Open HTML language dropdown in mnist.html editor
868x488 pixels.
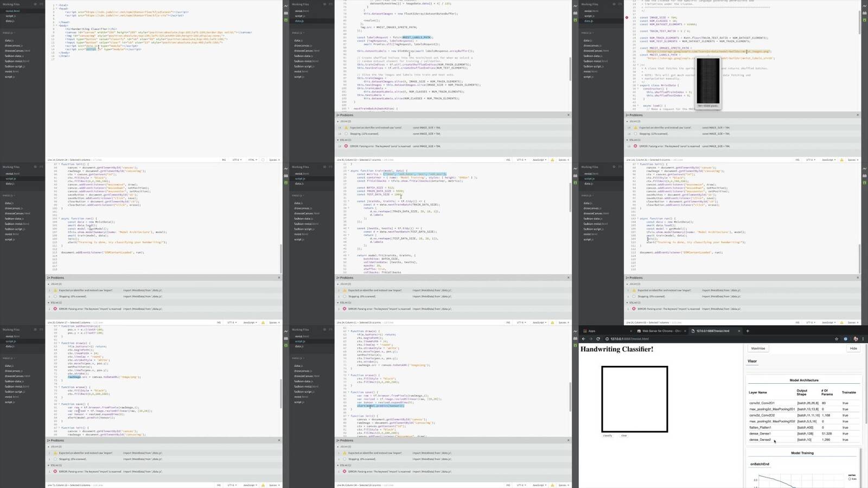(252, 160)
